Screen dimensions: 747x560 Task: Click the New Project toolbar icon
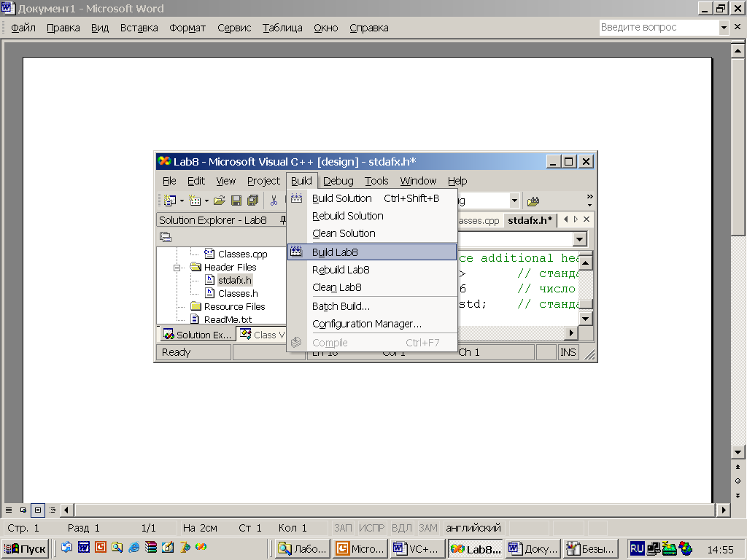[x=169, y=201]
